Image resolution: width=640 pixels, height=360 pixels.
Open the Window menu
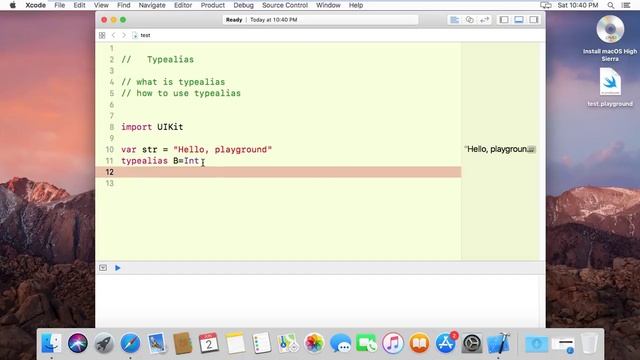(x=328, y=5)
